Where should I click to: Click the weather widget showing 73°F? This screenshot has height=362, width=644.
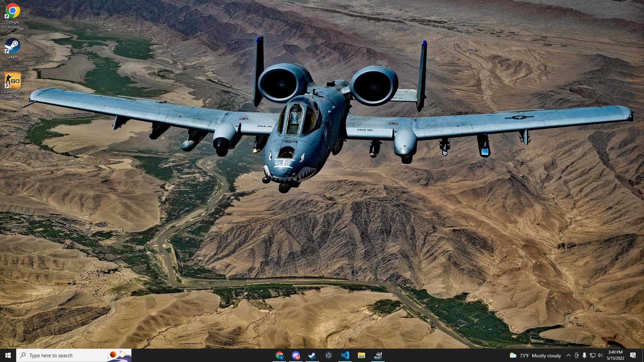point(533,356)
